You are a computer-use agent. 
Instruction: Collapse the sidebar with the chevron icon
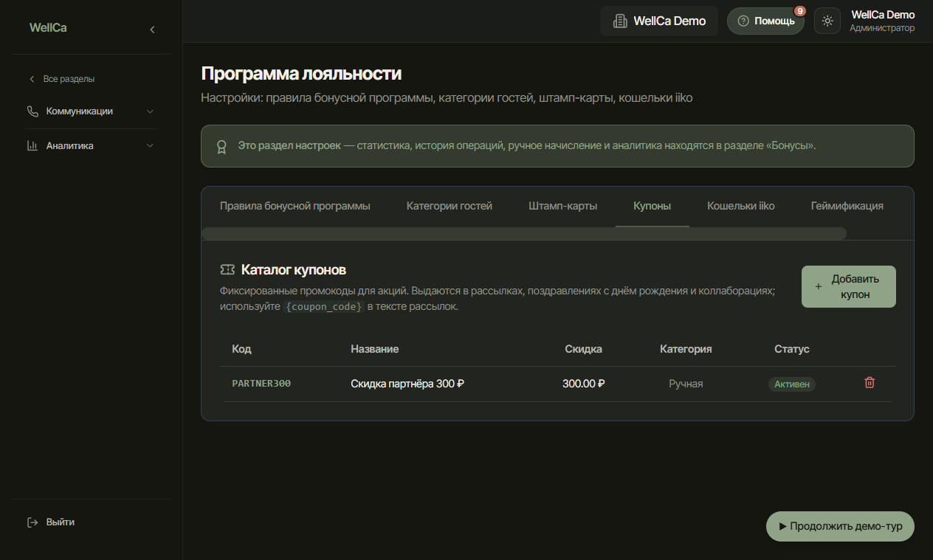152,30
